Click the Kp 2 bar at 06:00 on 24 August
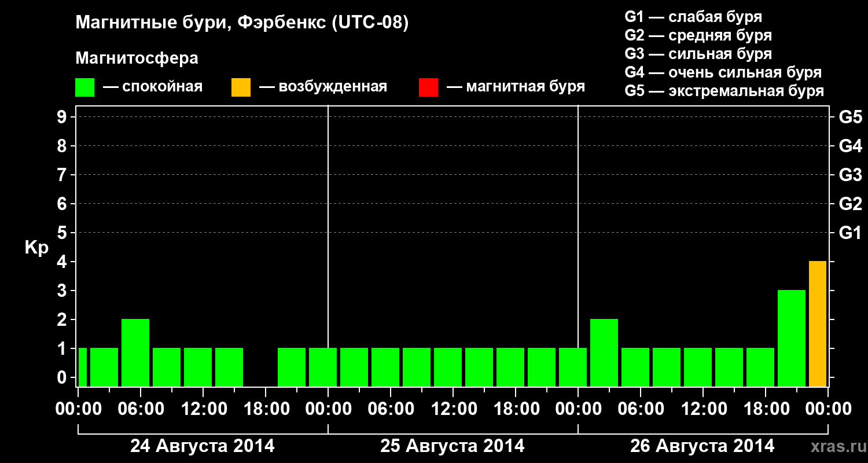The image size is (868, 463). coord(135,352)
